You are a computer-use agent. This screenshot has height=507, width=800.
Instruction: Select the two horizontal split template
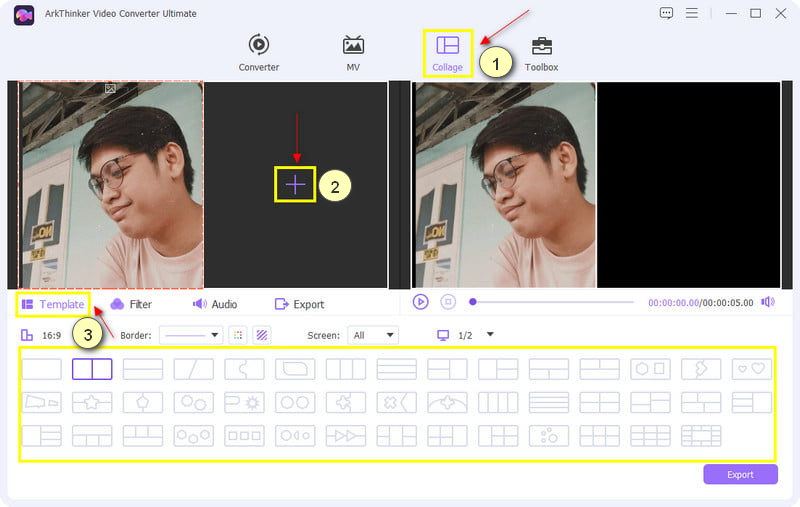[x=143, y=369]
